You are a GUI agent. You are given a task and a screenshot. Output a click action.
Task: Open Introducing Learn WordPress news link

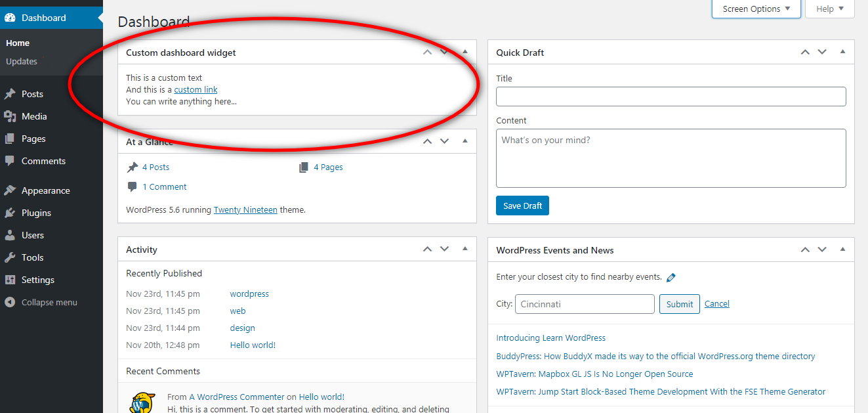tap(550, 338)
